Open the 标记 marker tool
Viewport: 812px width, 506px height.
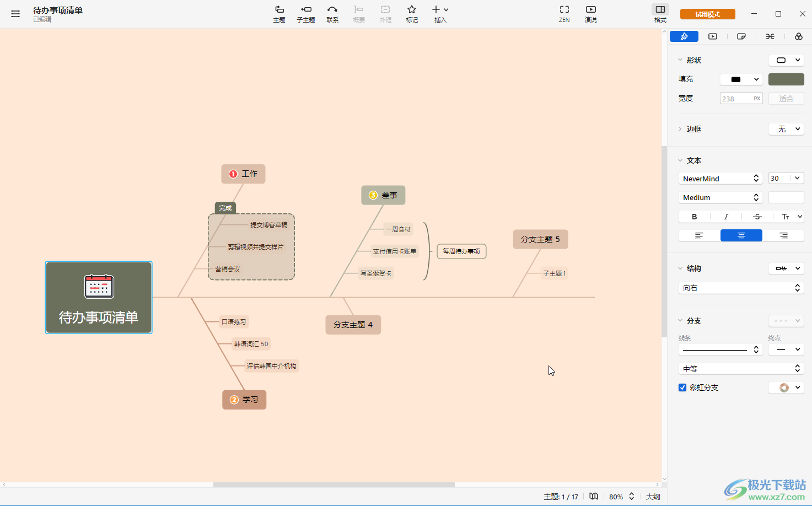pos(412,14)
